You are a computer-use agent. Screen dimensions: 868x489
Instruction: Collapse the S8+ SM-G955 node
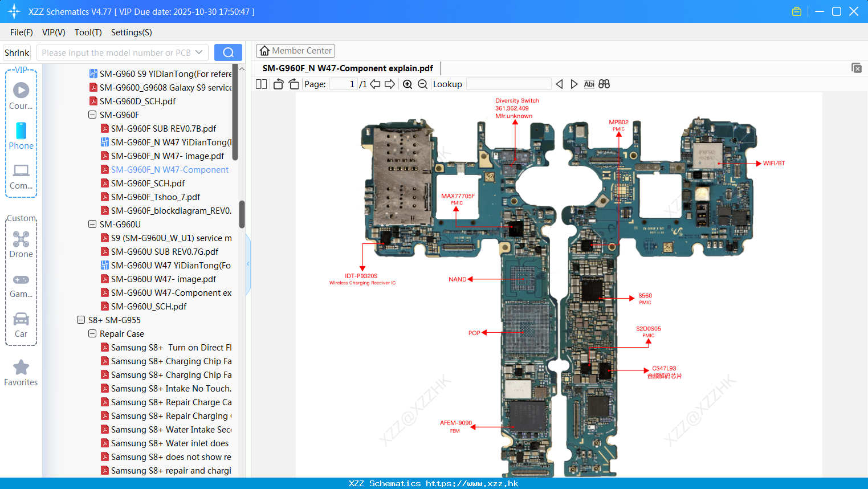[x=80, y=320]
